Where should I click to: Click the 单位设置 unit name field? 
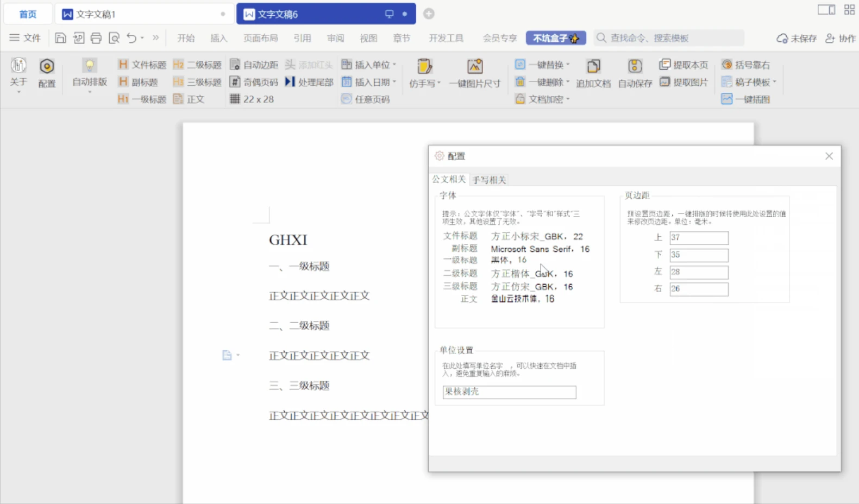(510, 392)
